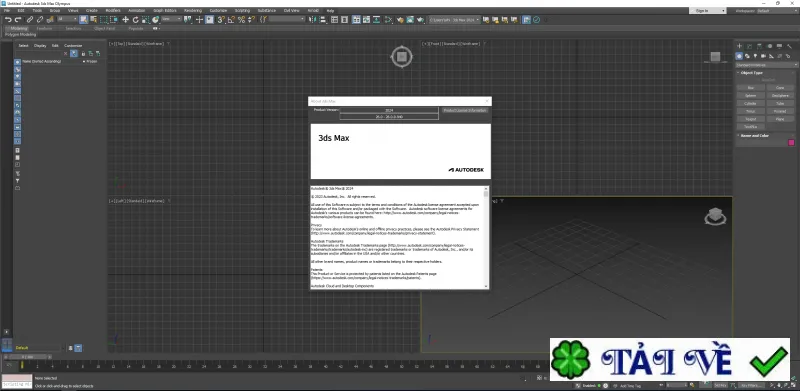Open the project path dropdown in toolbar
800x391 pixels.
coord(455,19)
